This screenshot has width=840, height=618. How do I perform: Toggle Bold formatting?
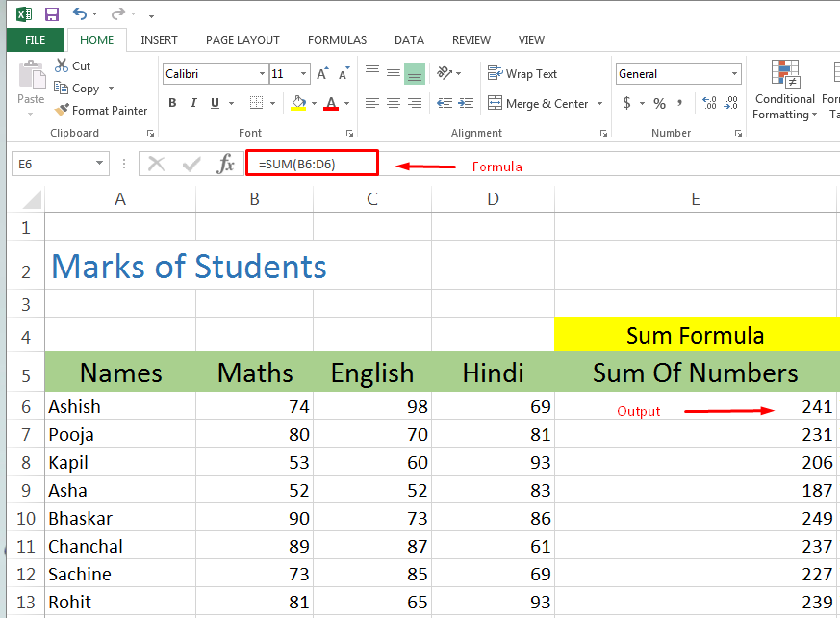point(172,103)
